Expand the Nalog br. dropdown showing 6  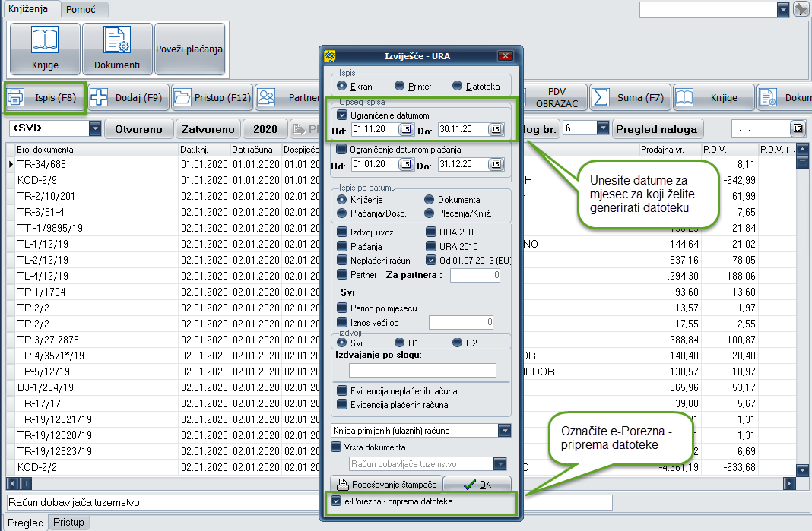tap(603, 128)
